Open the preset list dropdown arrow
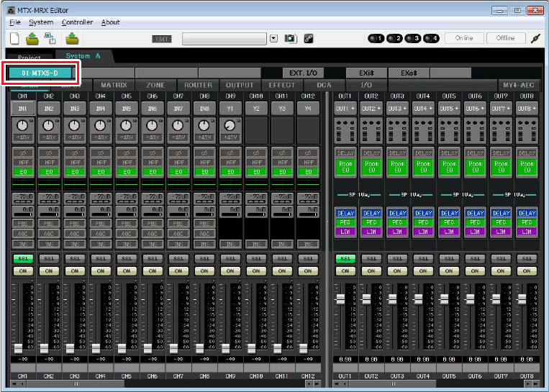 [x=274, y=39]
